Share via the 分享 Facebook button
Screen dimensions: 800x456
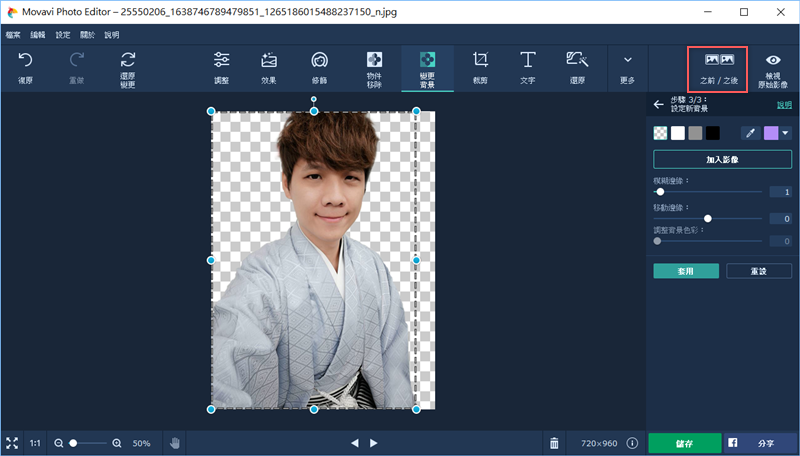[x=760, y=443]
